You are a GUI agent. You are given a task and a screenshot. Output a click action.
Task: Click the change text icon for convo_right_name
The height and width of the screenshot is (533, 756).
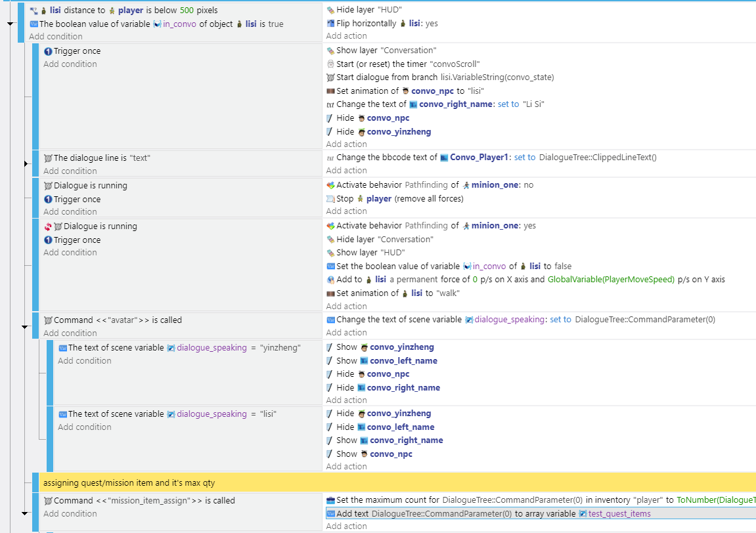coord(329,104)
